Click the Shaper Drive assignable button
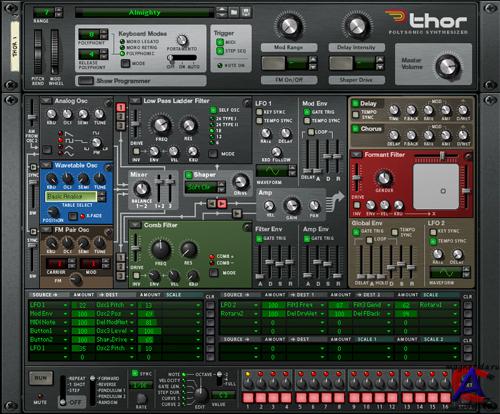The image size is (500, 414). tap(341, 63)
